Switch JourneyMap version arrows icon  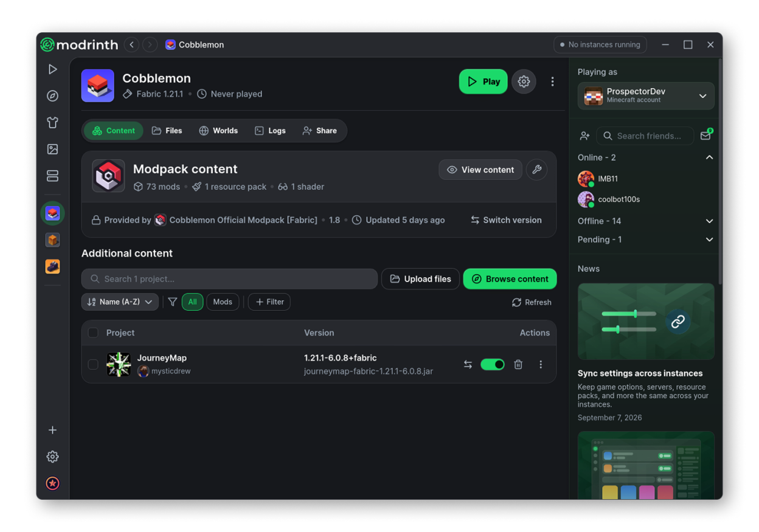[x=468, y=364]
